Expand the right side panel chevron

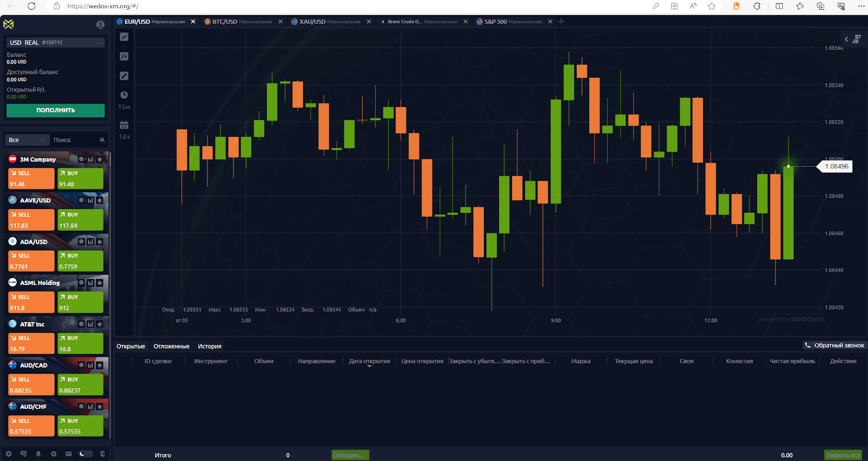[x=846, y=39]
